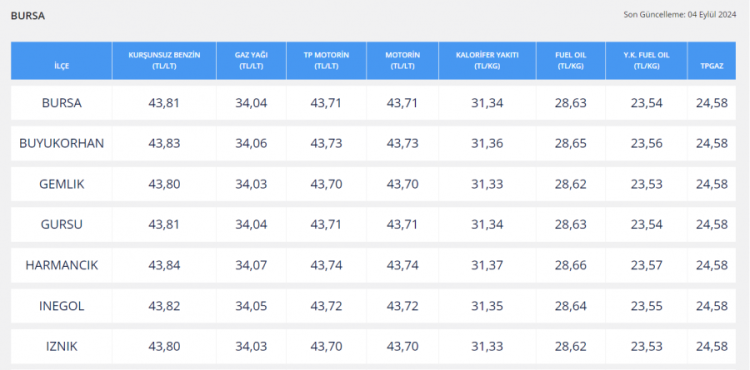Screen dimensions: 750x370
Task: Select the TP MOTORİN column header
Action: [x=326, y=61]
